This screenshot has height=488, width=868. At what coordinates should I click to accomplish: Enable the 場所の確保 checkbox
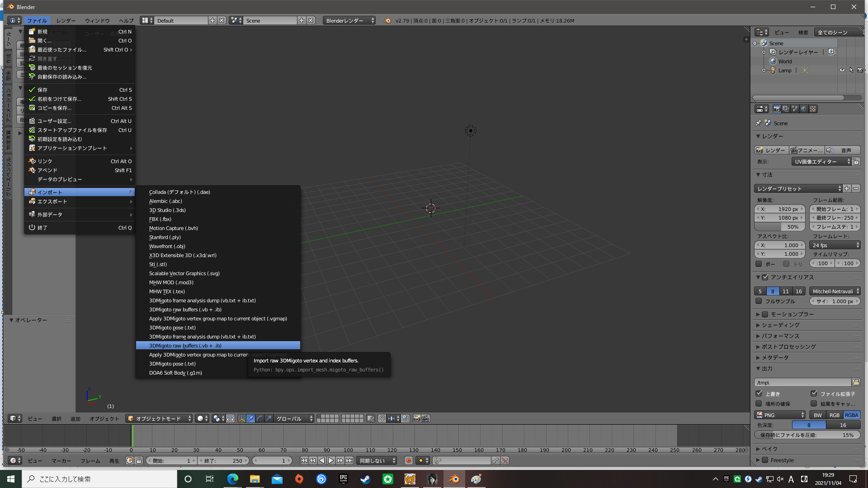(759, 404)
